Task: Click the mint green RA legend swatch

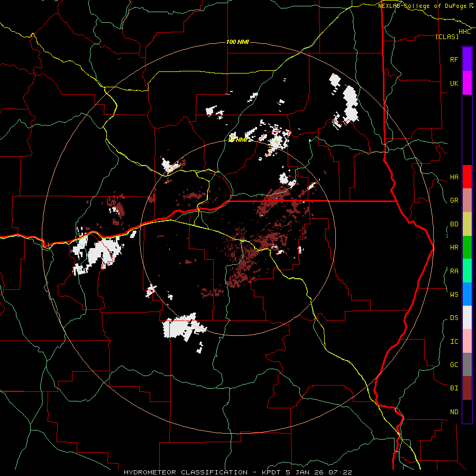Action: pos(467,271)
